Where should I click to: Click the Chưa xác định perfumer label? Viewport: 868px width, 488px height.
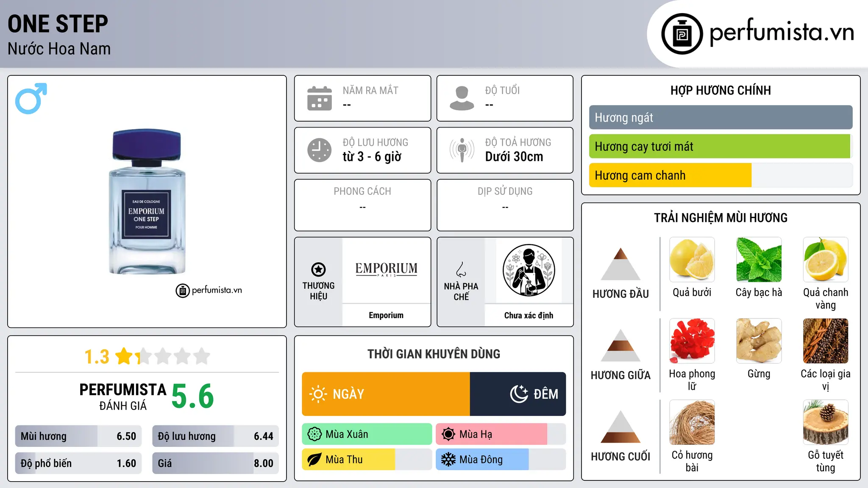[529, 315]
